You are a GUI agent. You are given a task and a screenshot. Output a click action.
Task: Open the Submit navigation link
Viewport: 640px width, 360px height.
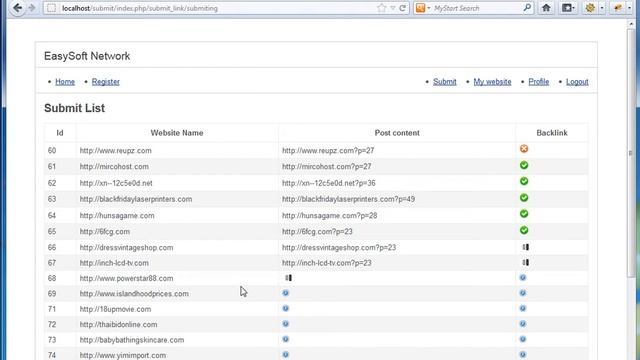(x=444, y=82)
